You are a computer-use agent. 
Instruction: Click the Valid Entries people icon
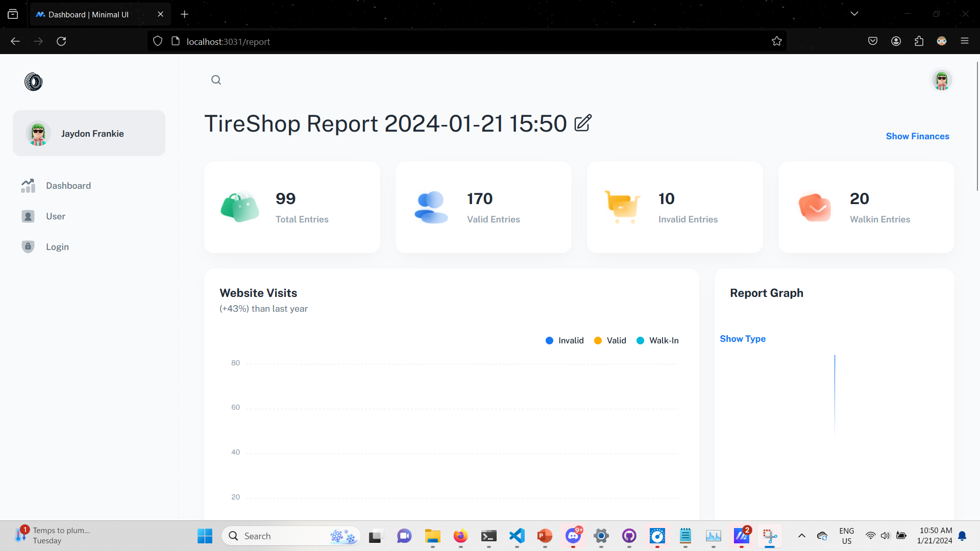click(431, 207)
